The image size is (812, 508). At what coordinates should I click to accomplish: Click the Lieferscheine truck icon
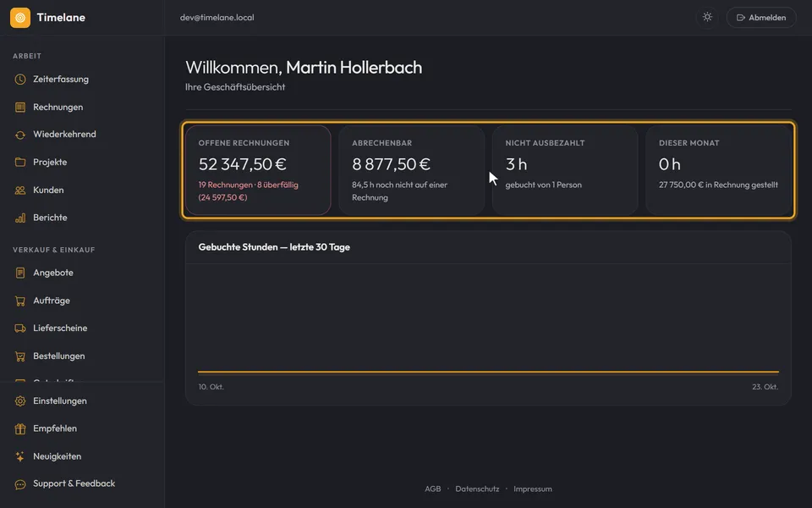[x=20, y=329]
